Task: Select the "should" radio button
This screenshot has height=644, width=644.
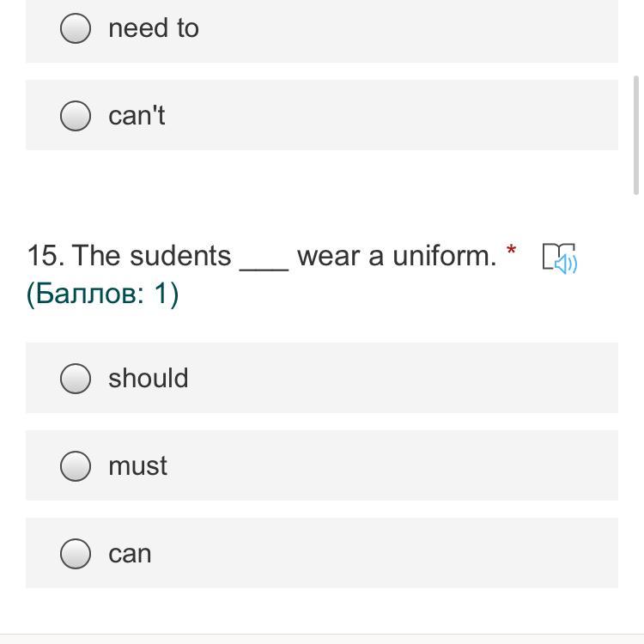Action: pyautogui.click(x=76, y=378)
